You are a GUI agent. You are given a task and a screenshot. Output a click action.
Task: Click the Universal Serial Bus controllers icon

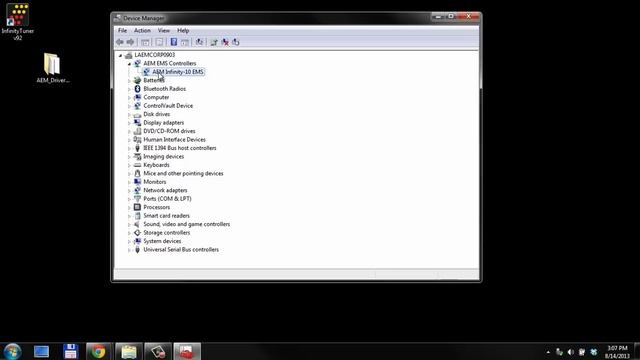pyautogui.click(x=138, y=249)
